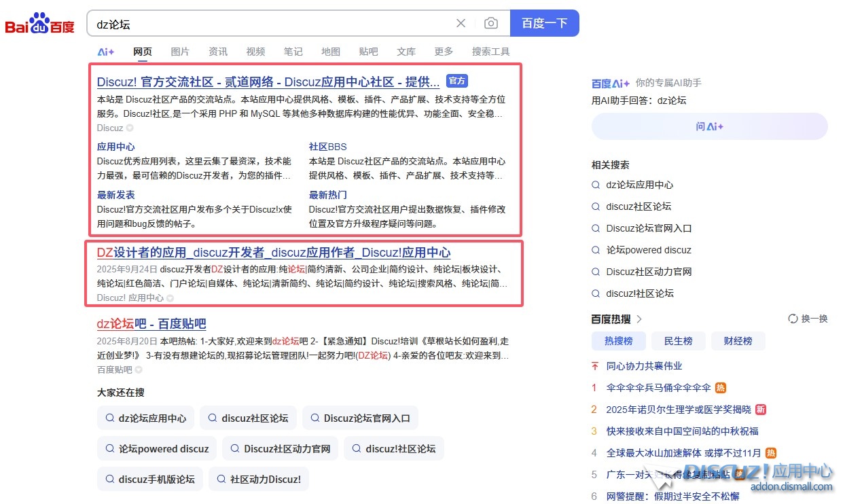The width and height of the screenshot is (845, 504).
Task: Open the Ai+ tab icon
Action: click(106, 52)
